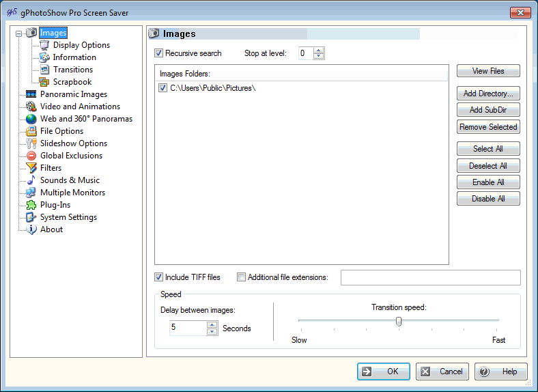Confirm settings with OK button

point(384,372)
